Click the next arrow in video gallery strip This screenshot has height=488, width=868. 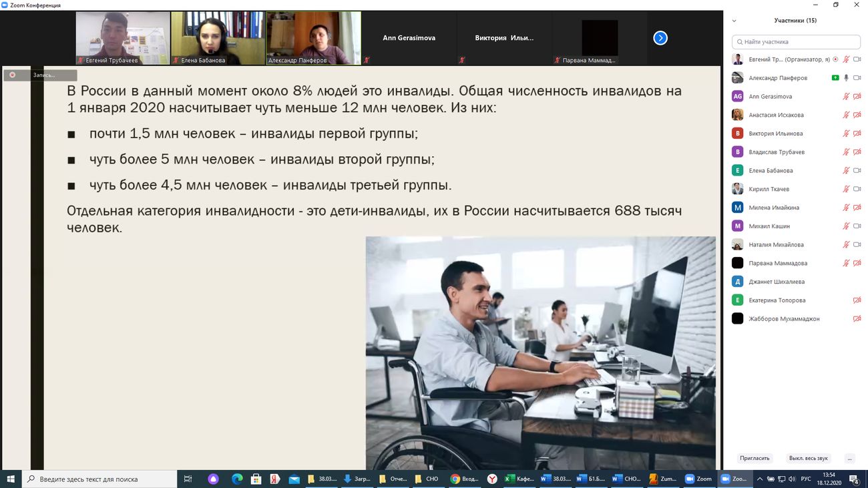click(x=660, y=38)
